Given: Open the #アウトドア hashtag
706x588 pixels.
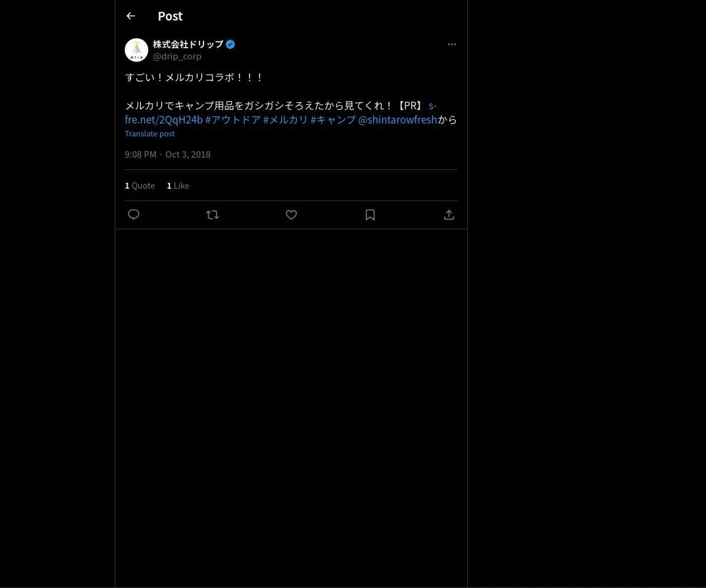Looking at the screenshot, I should click(x=233, y=120).
